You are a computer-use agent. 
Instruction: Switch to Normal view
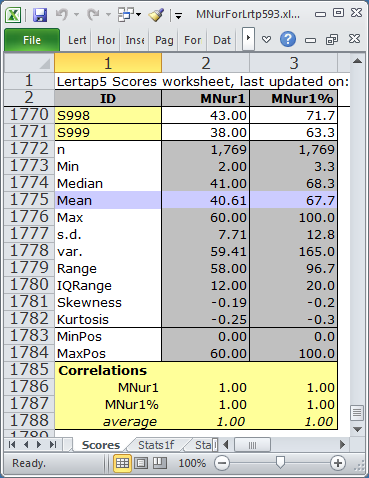122,463
